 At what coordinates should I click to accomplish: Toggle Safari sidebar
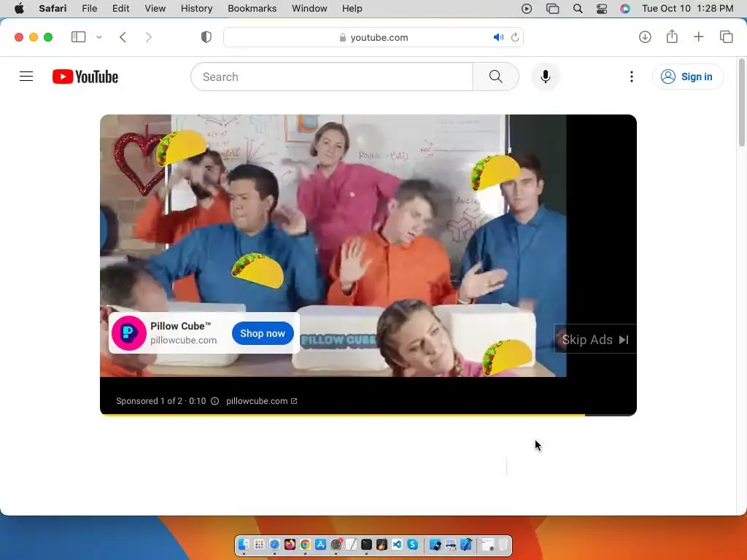(78, 37)
